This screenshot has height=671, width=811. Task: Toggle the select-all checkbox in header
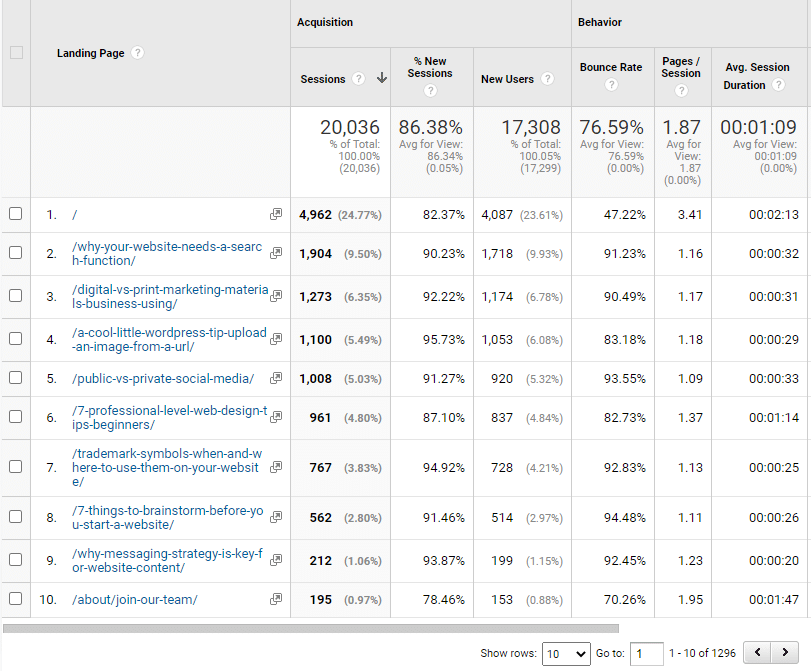pos(17,52)
